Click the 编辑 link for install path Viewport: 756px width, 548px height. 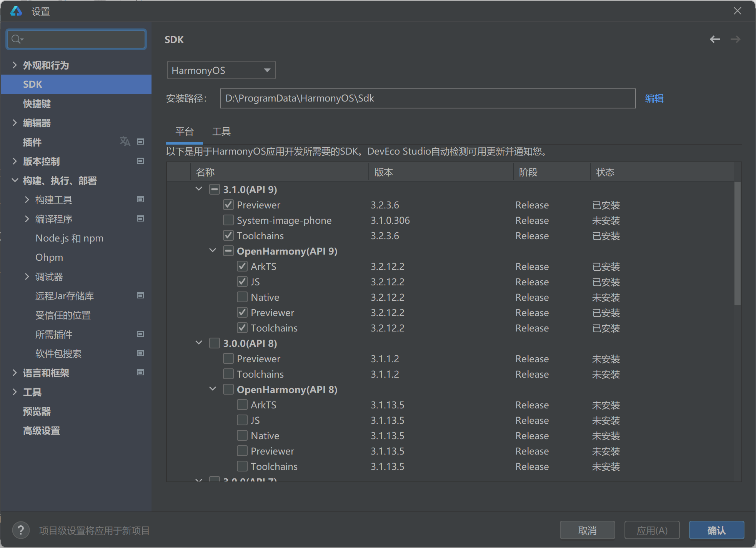[x=654, y=98]
